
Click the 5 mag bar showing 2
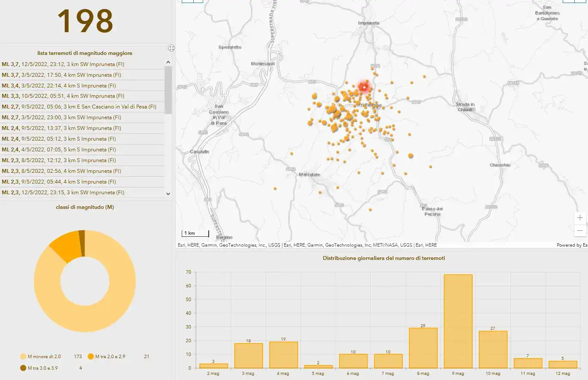(x=318, y=367)
